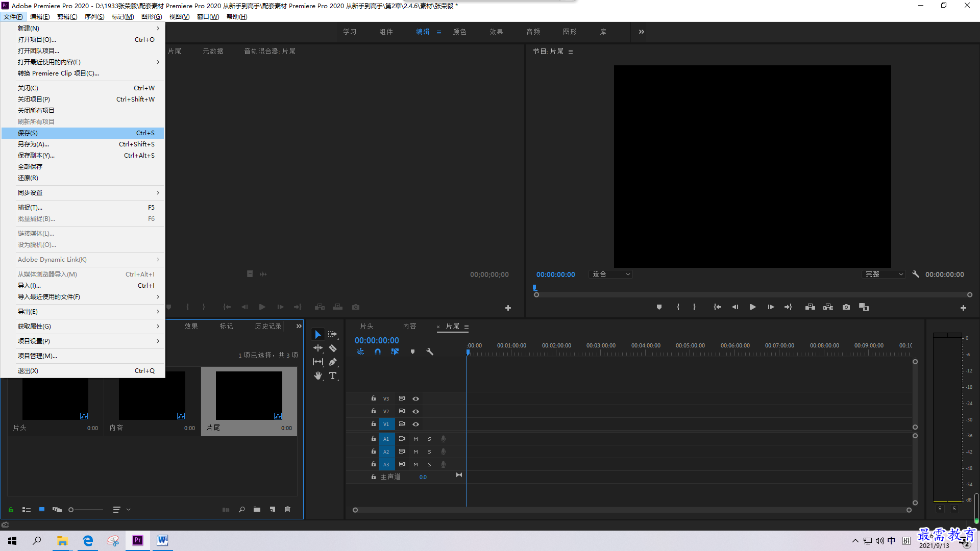Screen dimensions: 980x551
Task: Enable voice-over record on A3
Action: [443, 465]
